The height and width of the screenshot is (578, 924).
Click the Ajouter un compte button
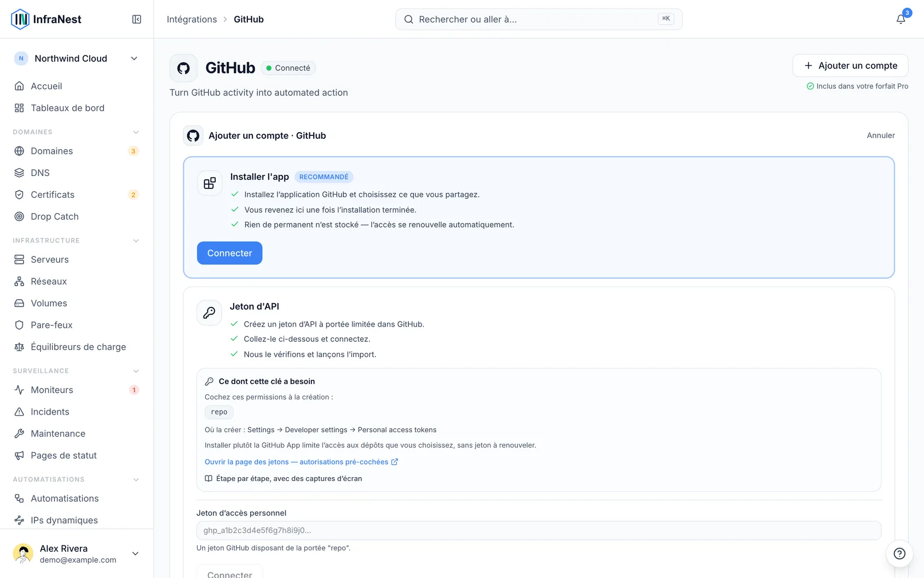click(850, 66)
